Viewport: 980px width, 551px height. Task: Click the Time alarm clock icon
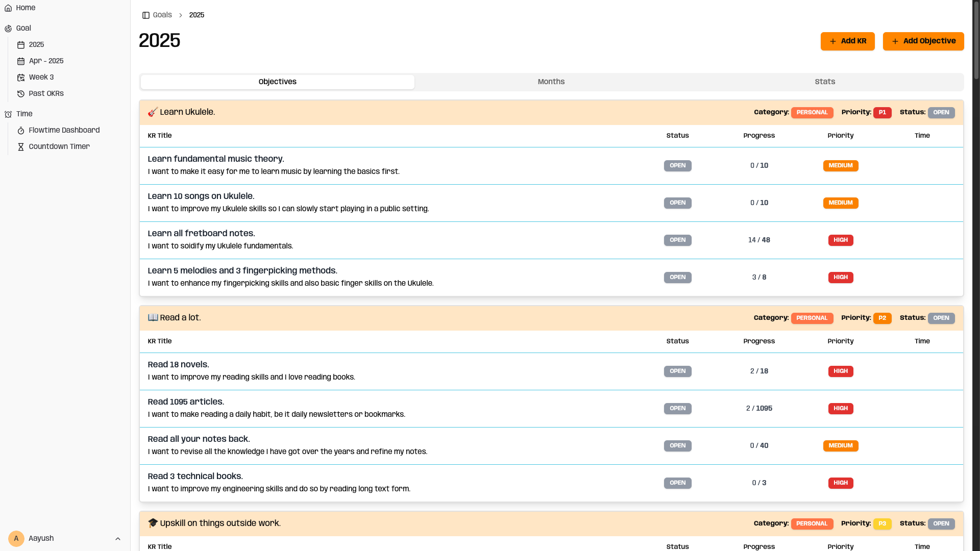tap(8, 114)
